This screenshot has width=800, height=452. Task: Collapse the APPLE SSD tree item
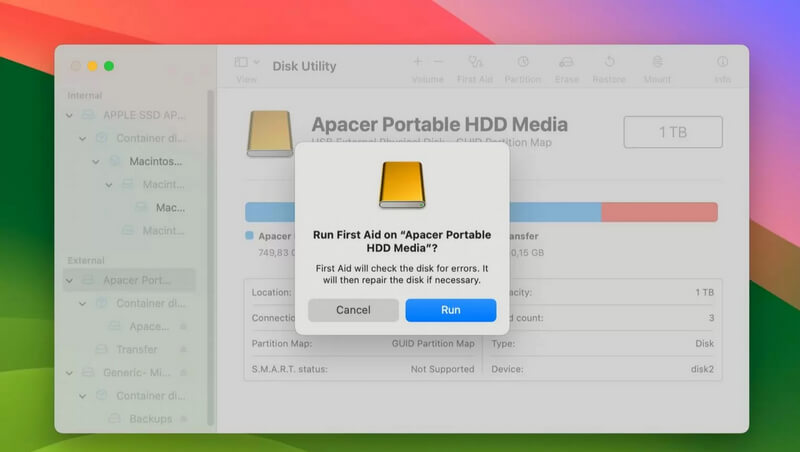70,115
